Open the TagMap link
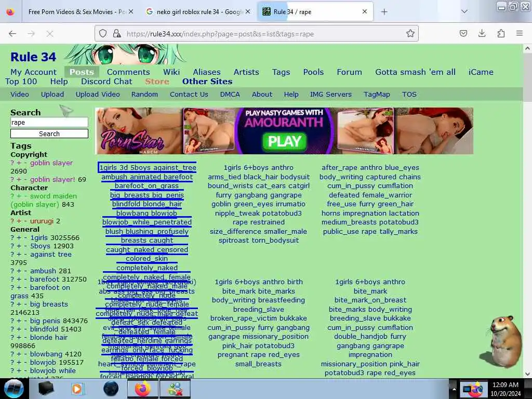The width and height of the screenshot is (532, 399). pyautogui.click(x=377, y=95)
